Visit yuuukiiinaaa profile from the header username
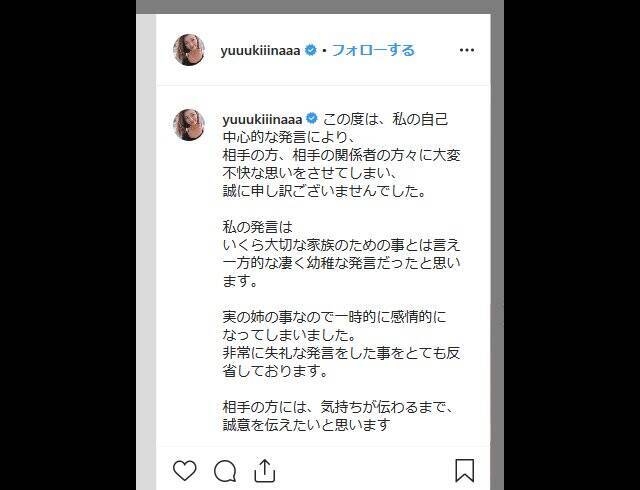The image size is (640, 490). pyautogui.click(x=260, y=51)
